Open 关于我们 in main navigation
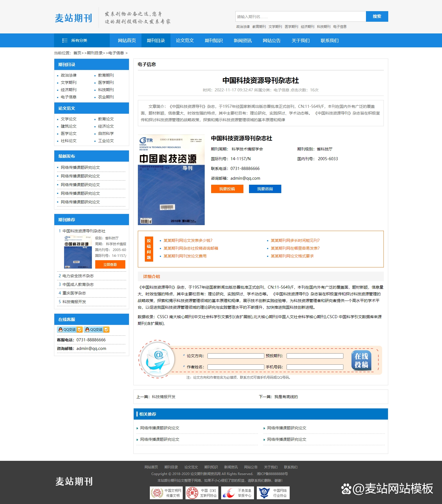The image size is (442, 504). (x=301, y=40)
